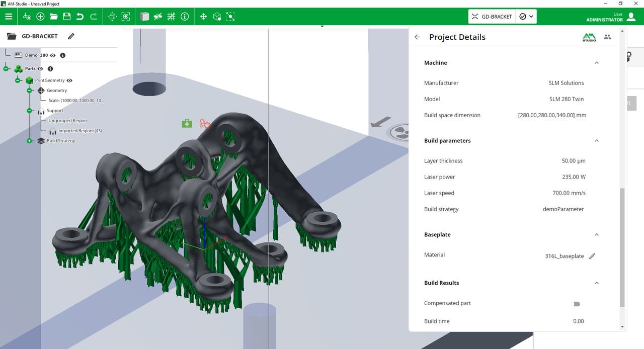Select Imported Regions(43) in tree
Viewport: 644px width, 349px height.
[80, 131]
